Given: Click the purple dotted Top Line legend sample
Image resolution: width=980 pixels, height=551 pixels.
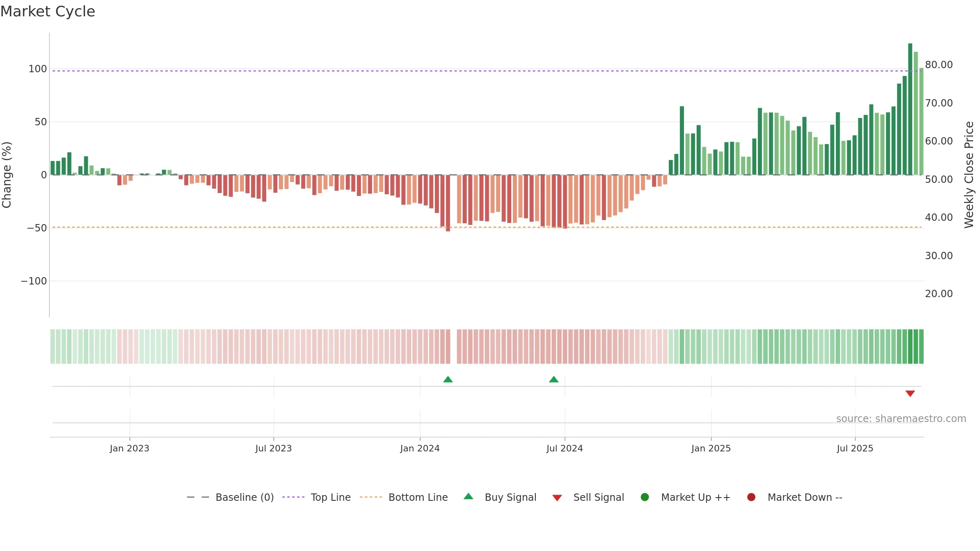Looking at the screenshot, I should coord(293,497).
